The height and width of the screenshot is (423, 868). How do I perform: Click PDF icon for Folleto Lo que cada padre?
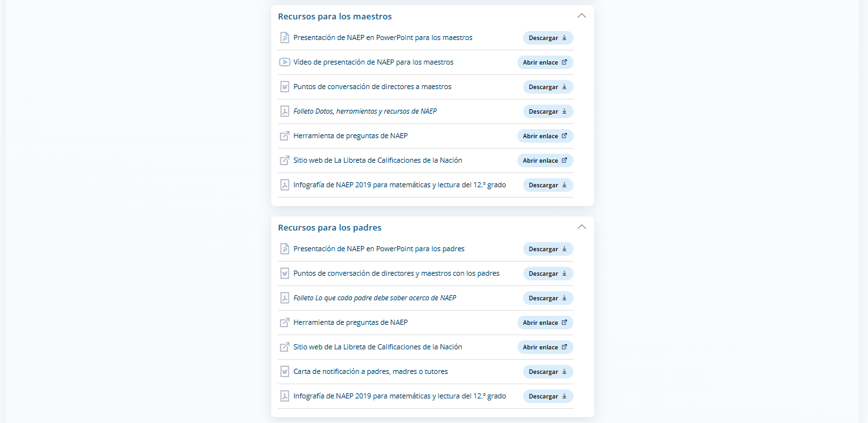pyautogui.click(x=284, y=298)
